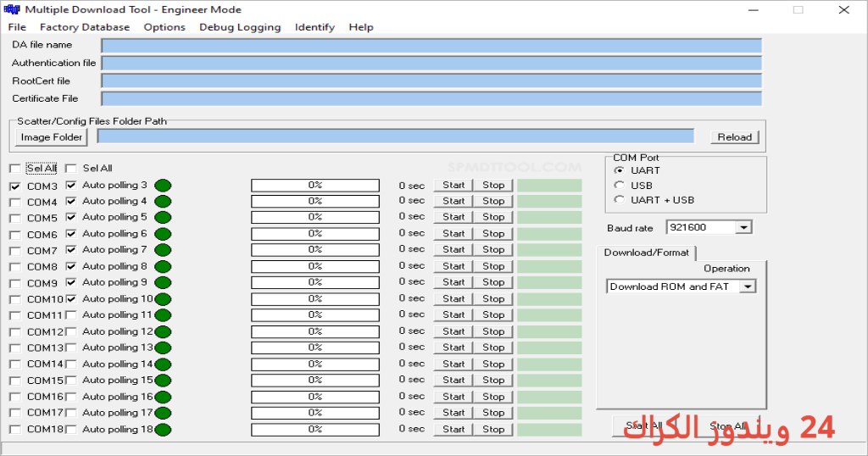Click the green status indicator for COM17

[163, 414]
